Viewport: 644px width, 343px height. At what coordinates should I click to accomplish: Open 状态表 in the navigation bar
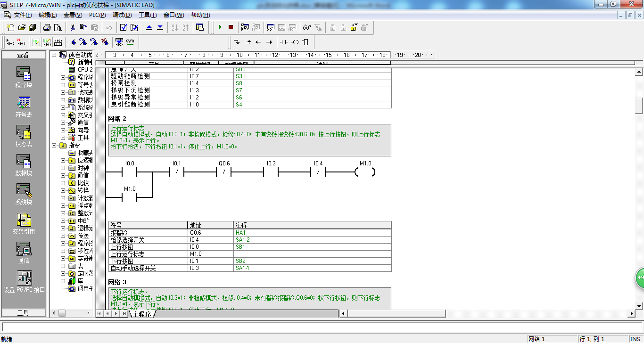(x=24, y=136)
